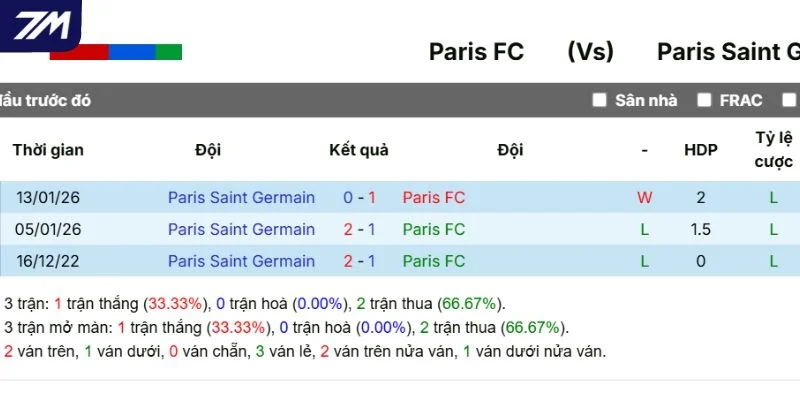The width and height of the screenshot is (800, 400).
Task: Open the 2 - 1 result for 05/01/26
Action: click(359, 229)
